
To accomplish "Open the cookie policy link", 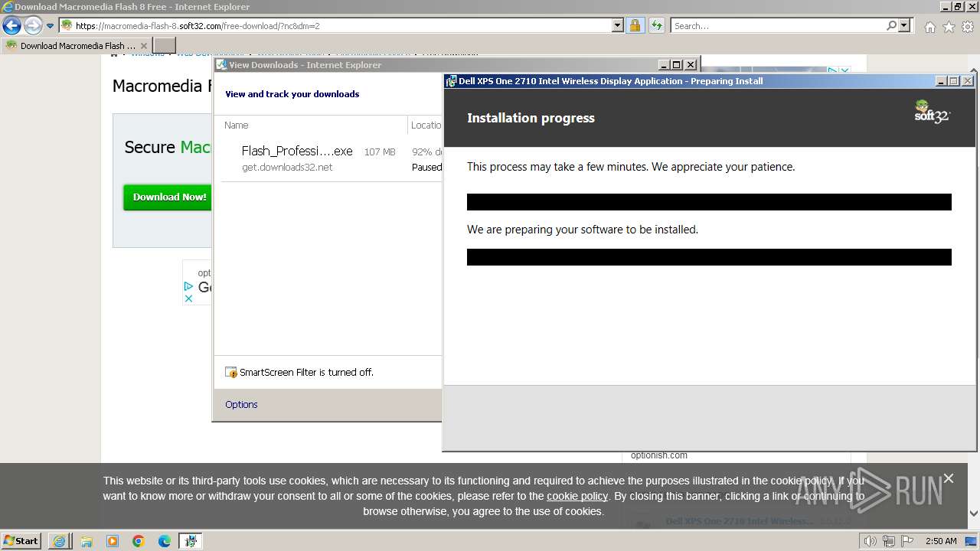I will click(577, 496).
